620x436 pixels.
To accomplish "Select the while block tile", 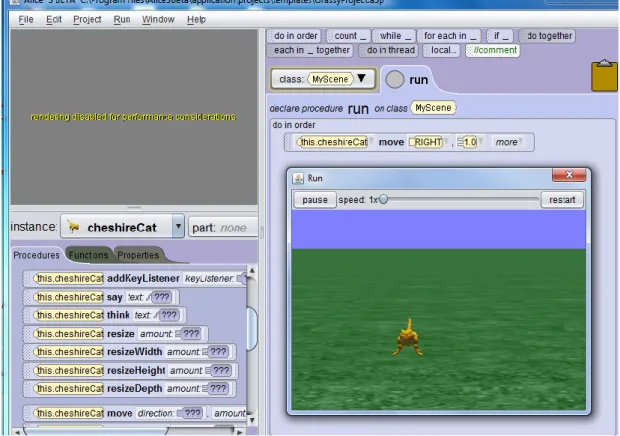I will coord(394,36).
